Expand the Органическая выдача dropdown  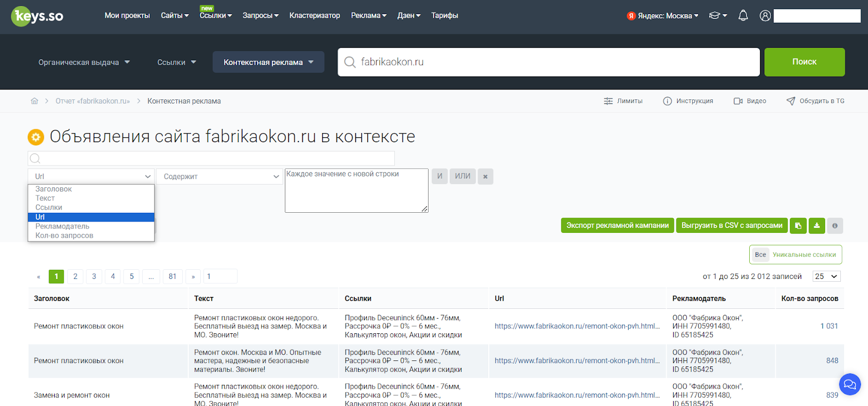84,62
